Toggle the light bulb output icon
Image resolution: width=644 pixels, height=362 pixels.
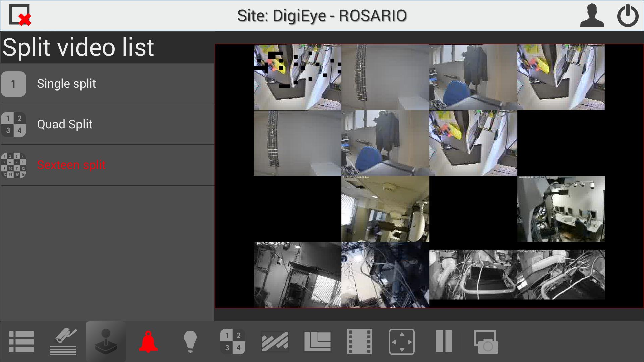pos(190,342)
